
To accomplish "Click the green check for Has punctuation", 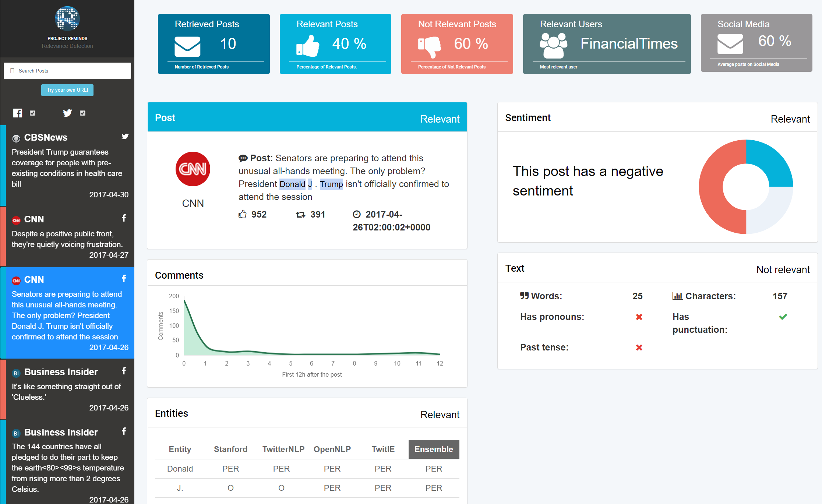I will coord(783,317).
